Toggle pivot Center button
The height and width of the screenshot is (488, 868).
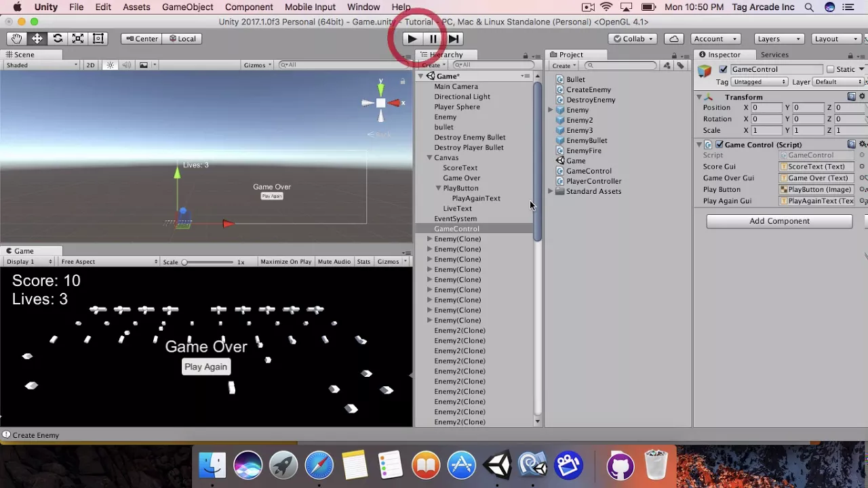(x=141, y=39)
